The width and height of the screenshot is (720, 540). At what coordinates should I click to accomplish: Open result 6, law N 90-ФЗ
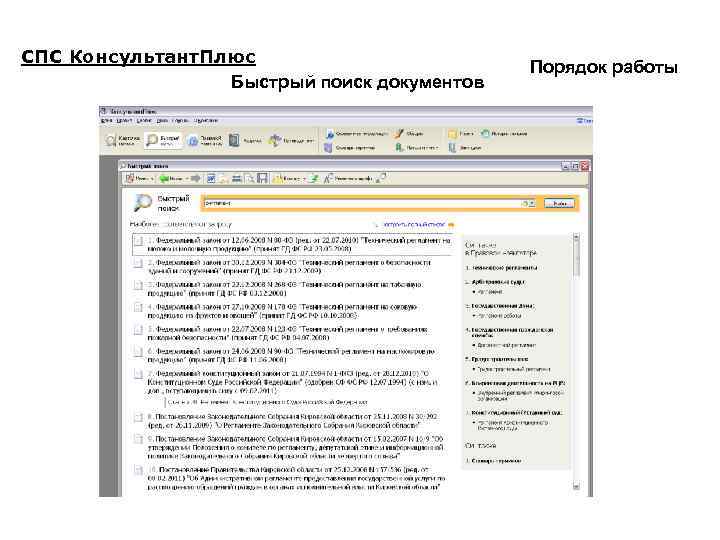[291, 355]
